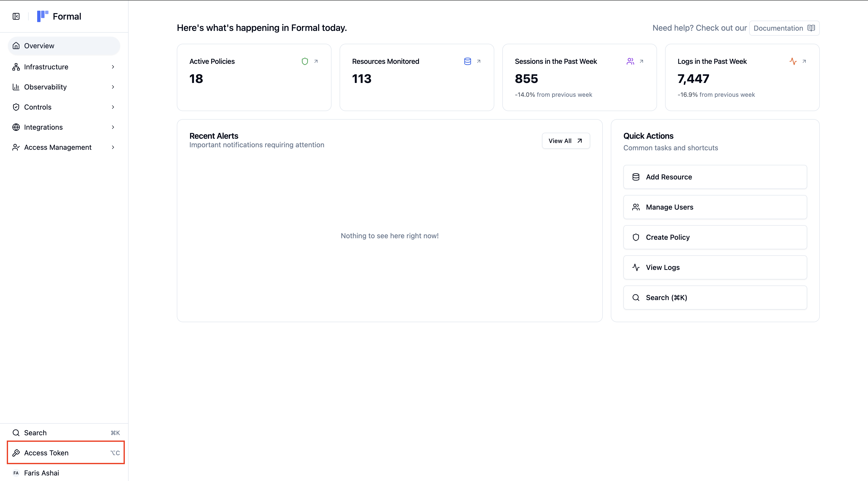Open Sessions in the Past Week arrow
This screenshot has height=481, width=868.
(641, 61)
